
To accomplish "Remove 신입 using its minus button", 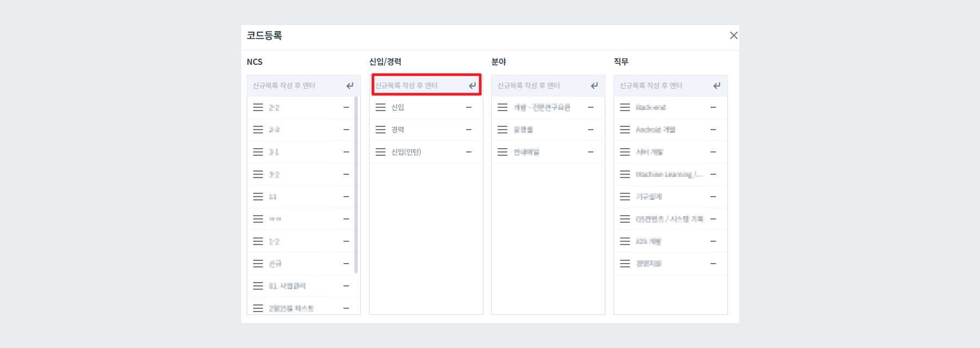I will [x=468, y=107].
